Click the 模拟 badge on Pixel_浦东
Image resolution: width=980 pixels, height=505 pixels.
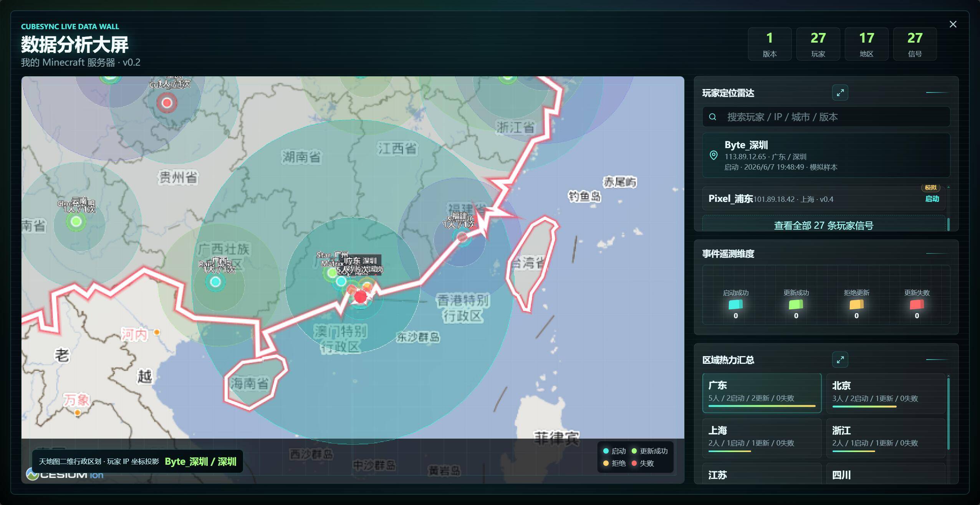[930, 188]
